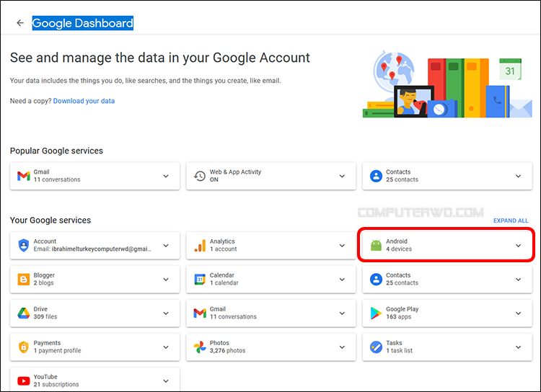The height and width of the screenshot is (392, 541).
Task: Click the '3,276 photos' text
Action: click(x=227, y=351)
